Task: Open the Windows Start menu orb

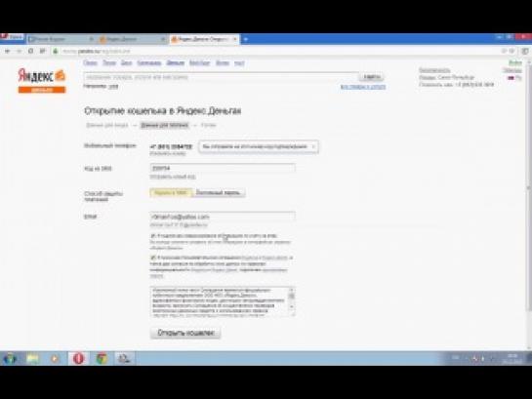Action: tap(10, 358)
